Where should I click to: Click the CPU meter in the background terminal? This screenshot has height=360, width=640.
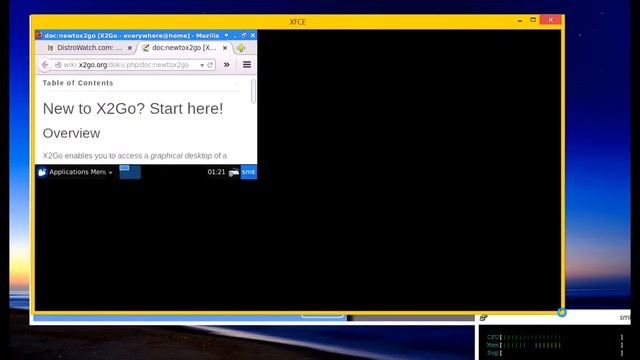pyautogui.click(x=555, y=337)
